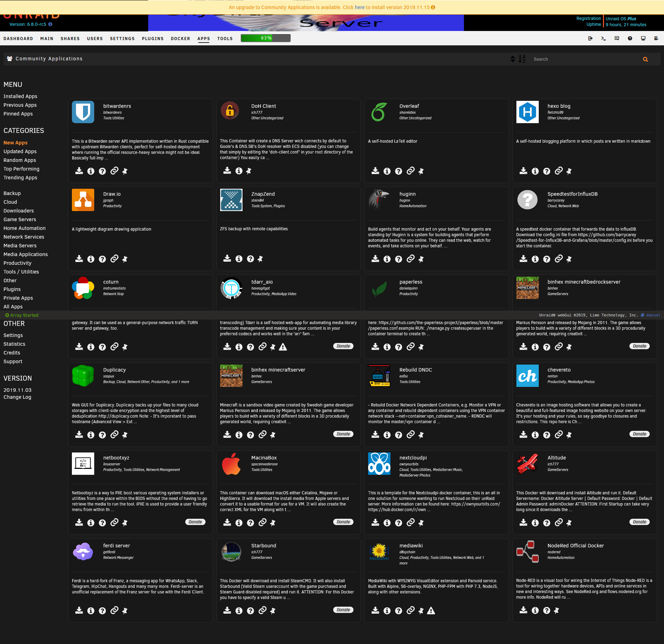Open the coturn support icon
This screenshot has width=664, height=644.
click(x=102, y=347)
